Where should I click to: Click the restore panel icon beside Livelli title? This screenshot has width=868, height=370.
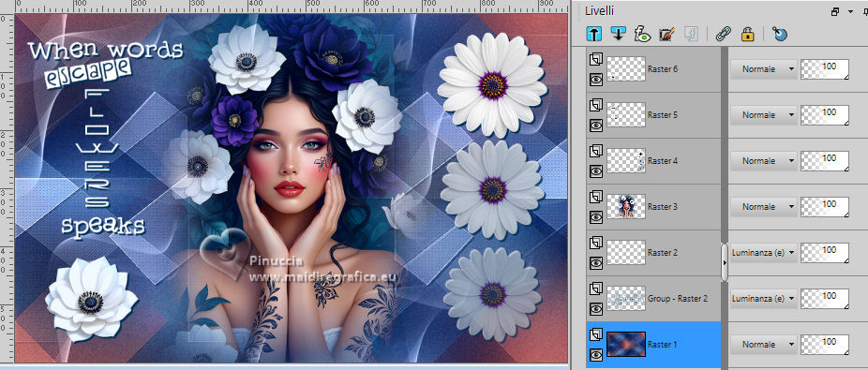835,11
